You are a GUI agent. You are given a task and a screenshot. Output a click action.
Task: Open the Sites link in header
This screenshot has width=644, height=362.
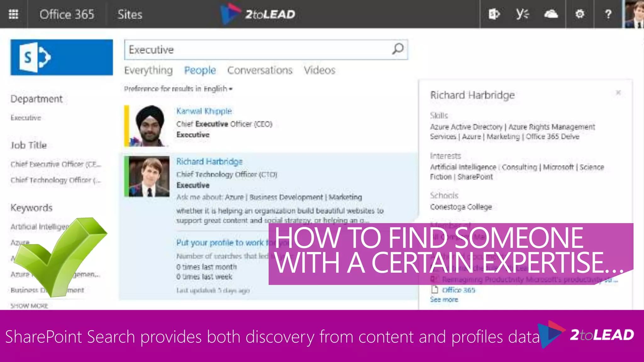pos(130,14)
